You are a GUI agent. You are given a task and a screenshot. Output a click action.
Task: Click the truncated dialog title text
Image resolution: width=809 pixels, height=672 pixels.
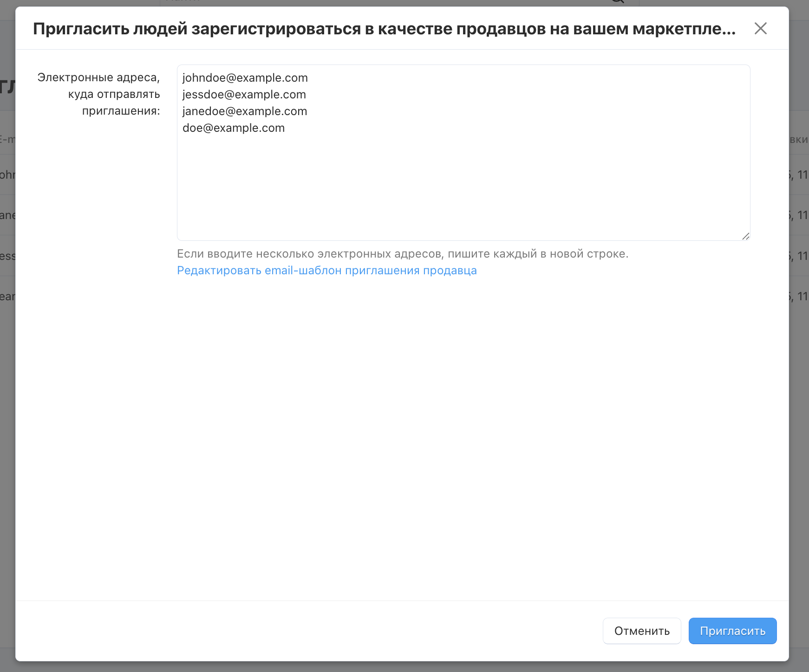[x=384, y=29]
